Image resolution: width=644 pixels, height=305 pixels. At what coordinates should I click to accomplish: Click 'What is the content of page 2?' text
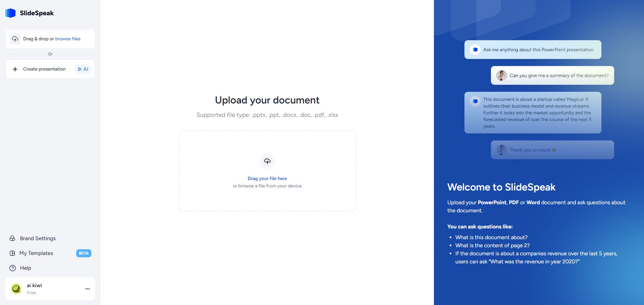pyautogui.click(x=493, y=246)
